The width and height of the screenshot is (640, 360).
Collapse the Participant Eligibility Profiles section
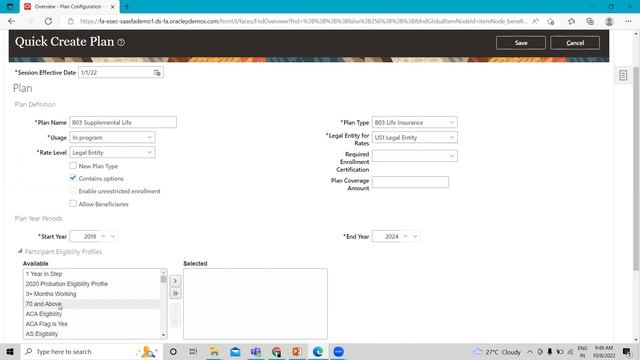tap(20, 251)
